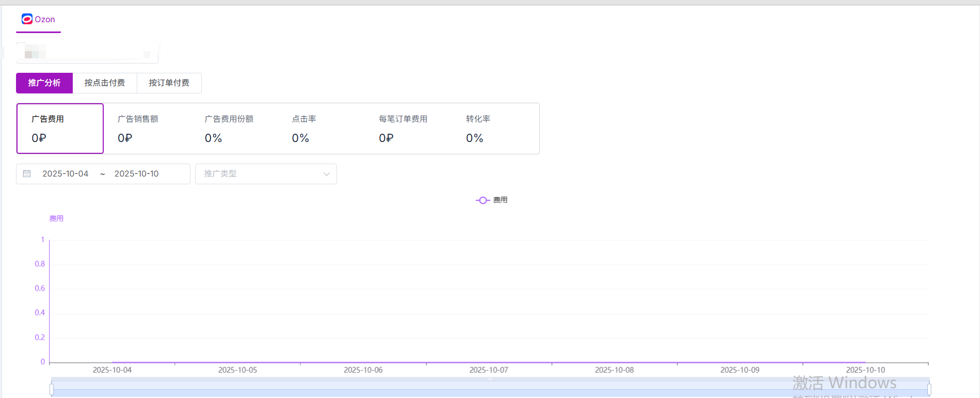This screenshot has width=980, height=398.
Task: Click the calendar icon in date range
Action: coord(27,174)
